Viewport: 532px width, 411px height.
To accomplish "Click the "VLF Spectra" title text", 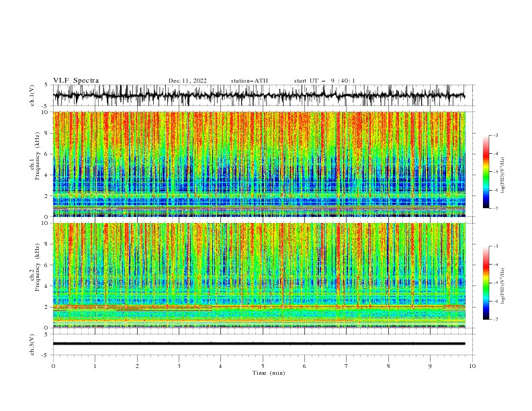I will 76,81.
